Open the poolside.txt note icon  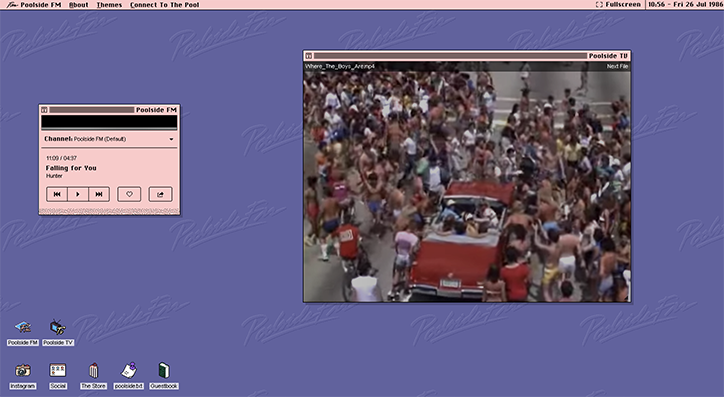129,376
